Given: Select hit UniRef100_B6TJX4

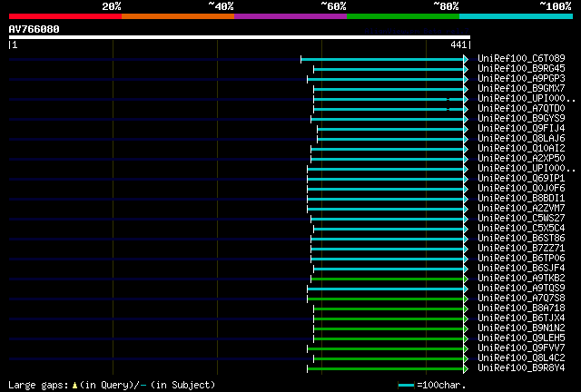Looking at the screenshot, I should point(521,318).
